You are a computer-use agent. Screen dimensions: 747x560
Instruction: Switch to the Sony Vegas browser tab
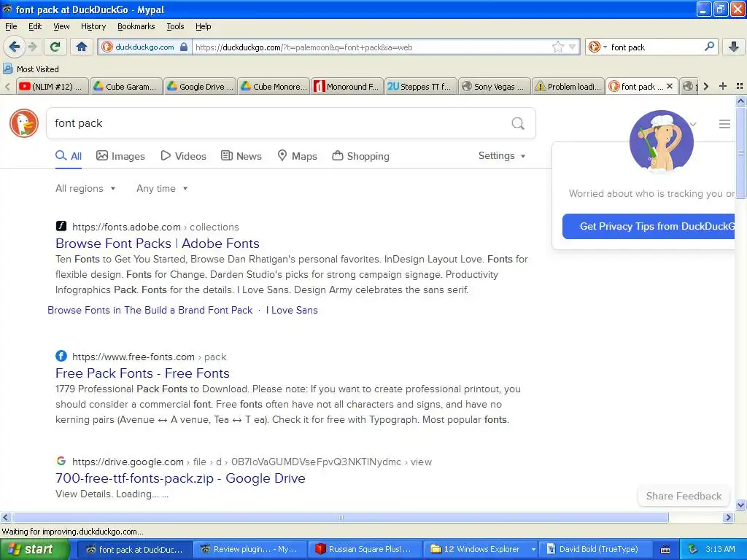click(x=494, y=86)
